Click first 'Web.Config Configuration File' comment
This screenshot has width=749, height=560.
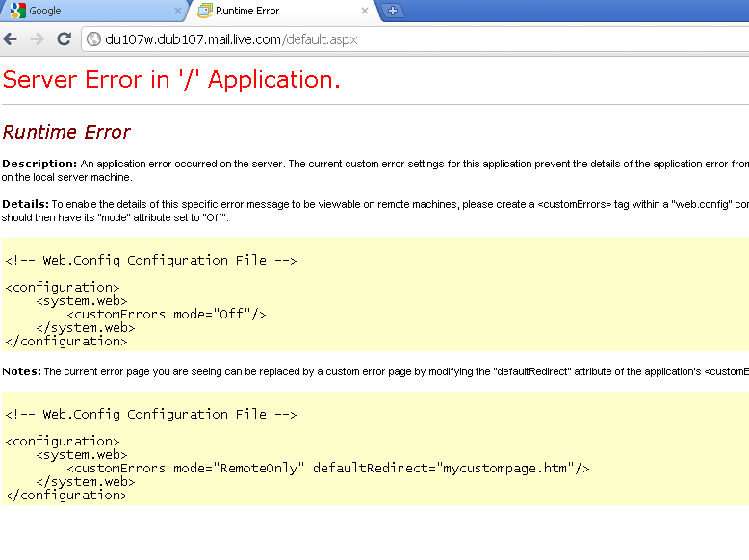pos(151,260)
